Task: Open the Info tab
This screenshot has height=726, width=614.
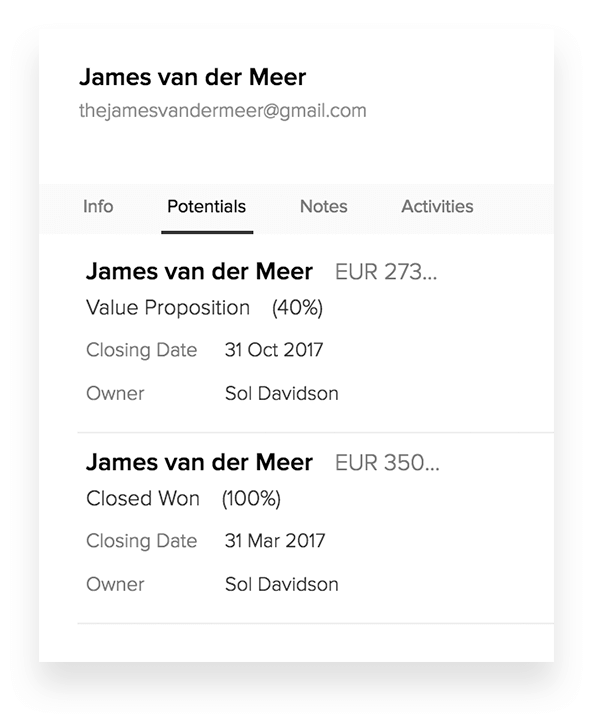Action: pos(98,207)
